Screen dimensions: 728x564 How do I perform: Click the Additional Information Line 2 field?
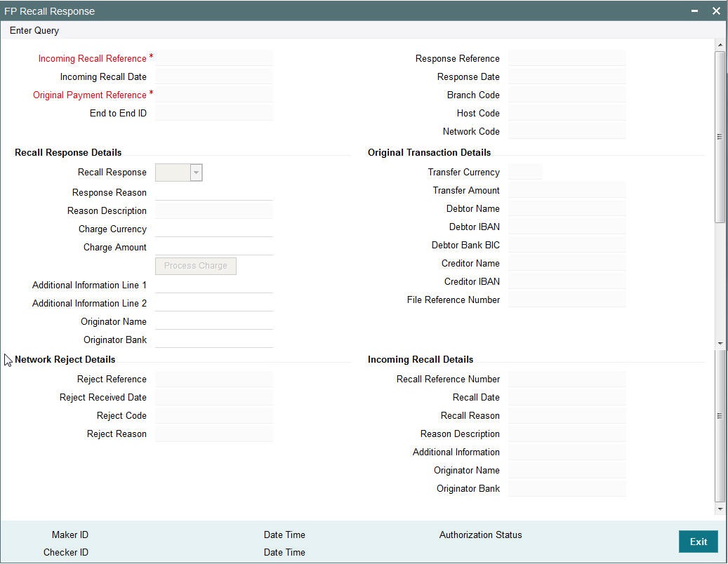pyautogui.click(x=214, y=303)
